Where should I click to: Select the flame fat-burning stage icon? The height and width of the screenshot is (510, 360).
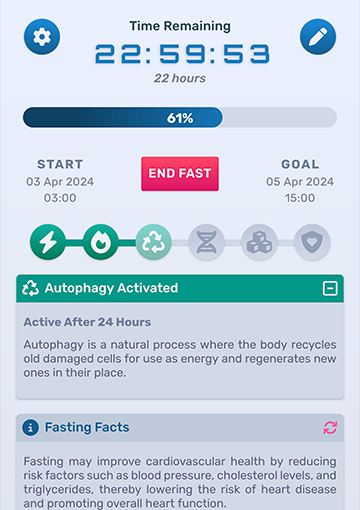pos(101,242)
